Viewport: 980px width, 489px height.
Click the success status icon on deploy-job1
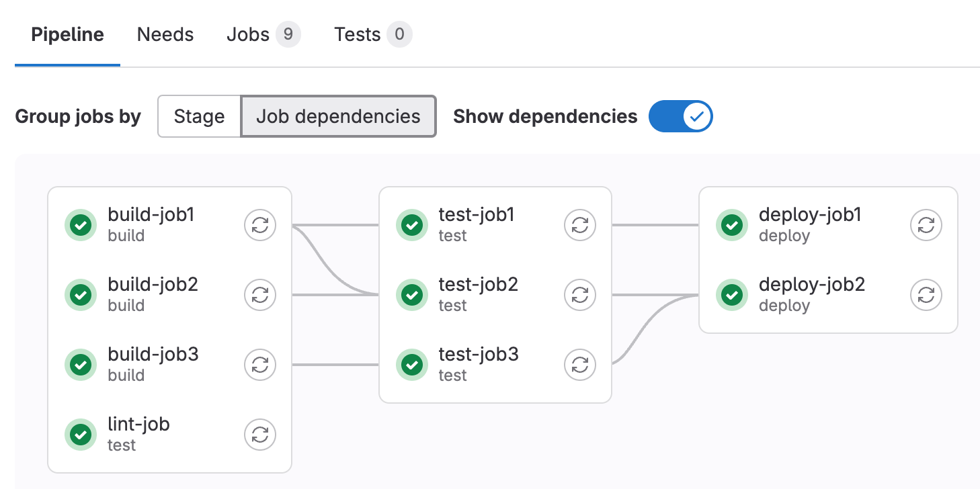click(x=732, y=226)
